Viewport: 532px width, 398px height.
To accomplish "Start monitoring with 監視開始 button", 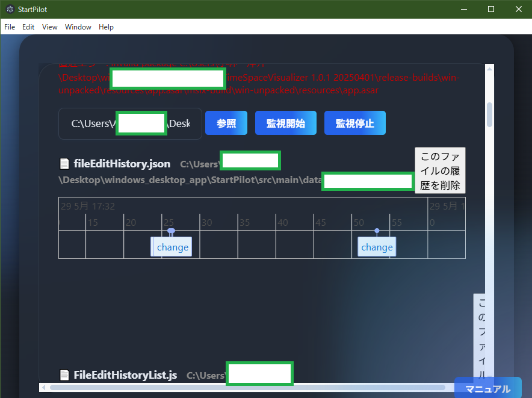I will (x=286, y=123).
